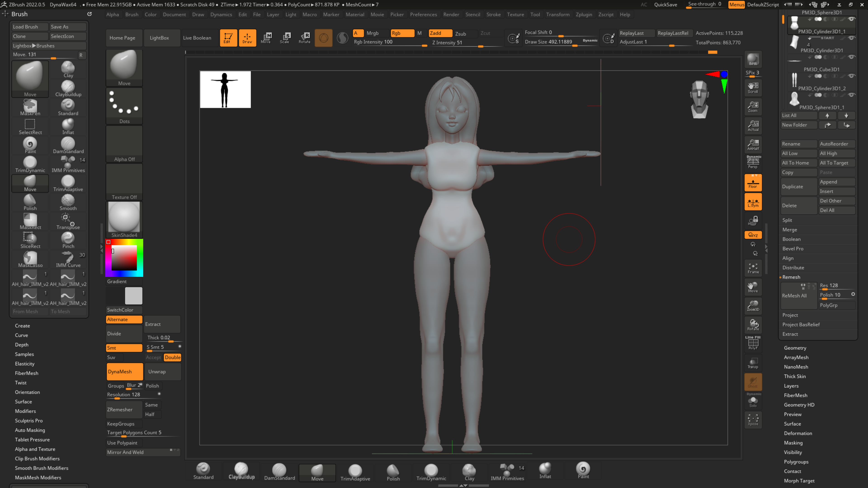Open the Zplugin menu
The width and height of the screenshot is (868, 488).
pyautogui.click(x=584, y=14)
